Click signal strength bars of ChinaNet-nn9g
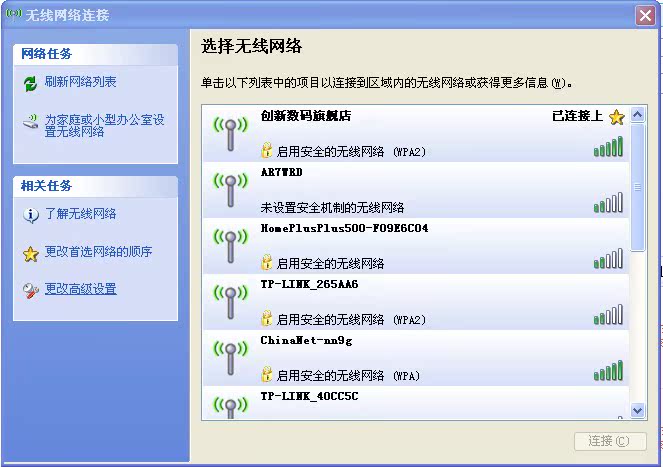663x467 pixels. click(608, 371)
